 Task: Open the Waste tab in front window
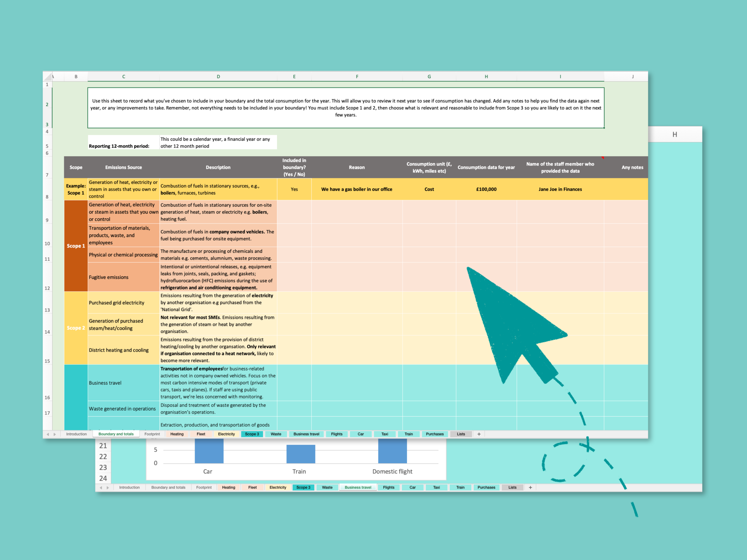(276, 434)
